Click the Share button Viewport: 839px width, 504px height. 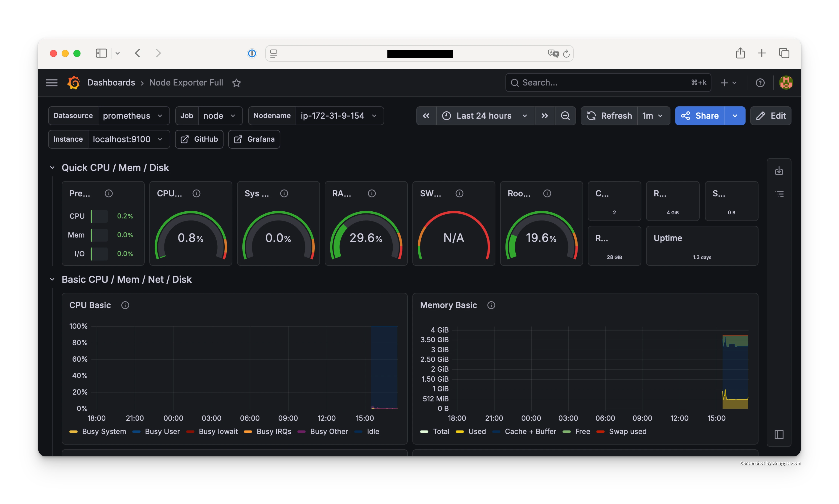coord(700,116)
